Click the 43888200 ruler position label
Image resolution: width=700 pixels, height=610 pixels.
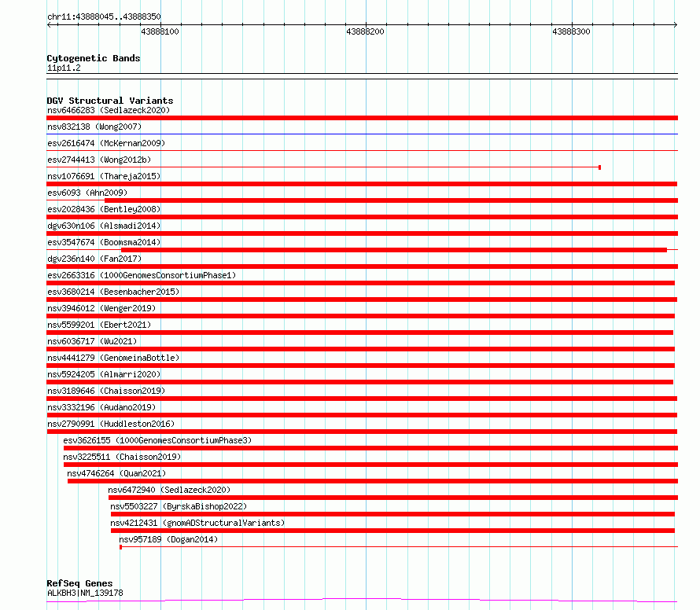[365, 31]
